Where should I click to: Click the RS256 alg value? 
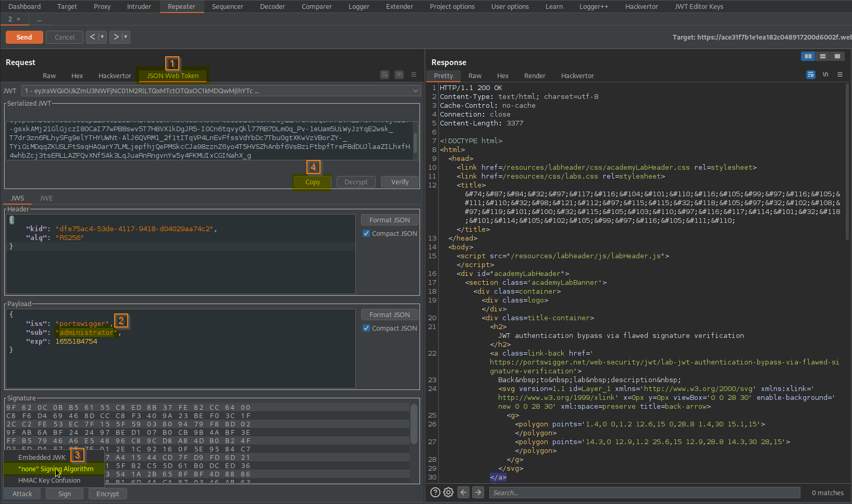coord(70,237)
